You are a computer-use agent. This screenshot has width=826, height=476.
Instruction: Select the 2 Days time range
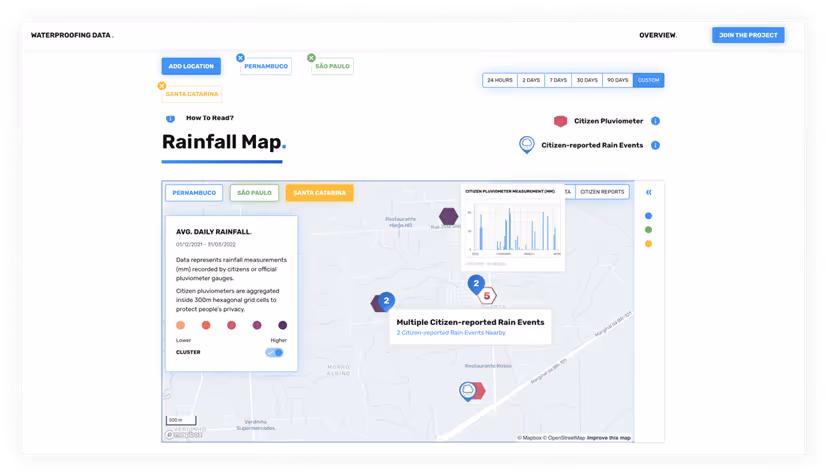[x=531, y=80]
